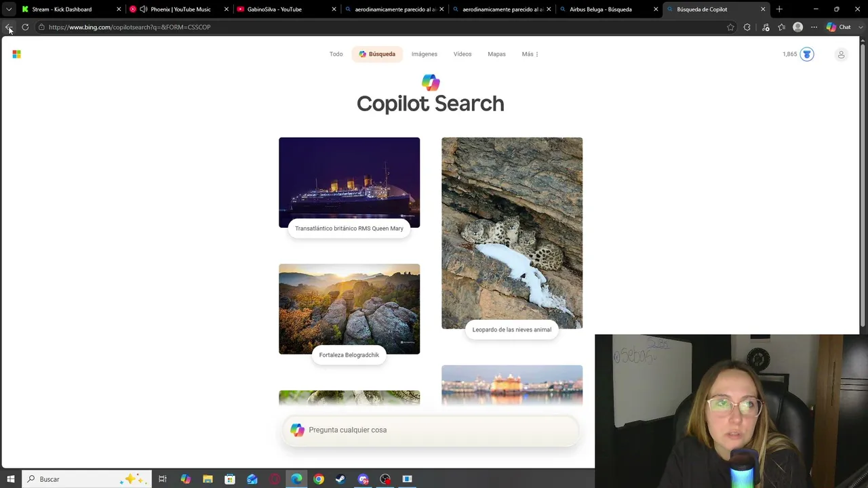Select the Vídeos search tab

click(462, 54)
